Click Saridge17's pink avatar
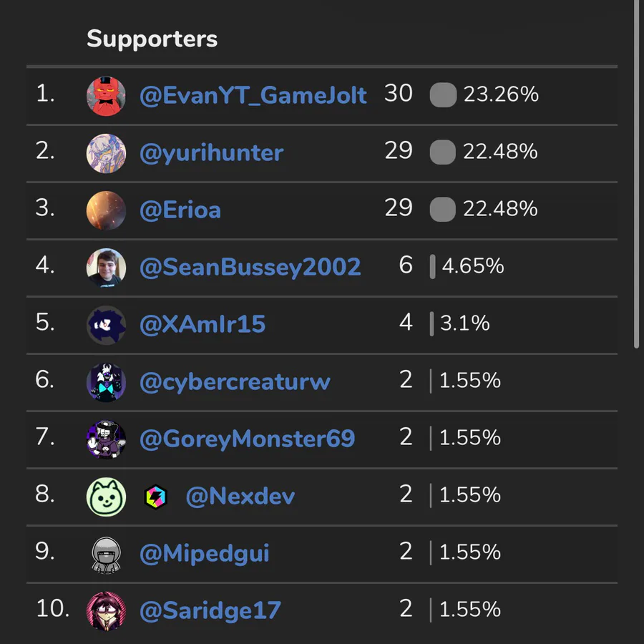644x644 pixels. point(106,610)
